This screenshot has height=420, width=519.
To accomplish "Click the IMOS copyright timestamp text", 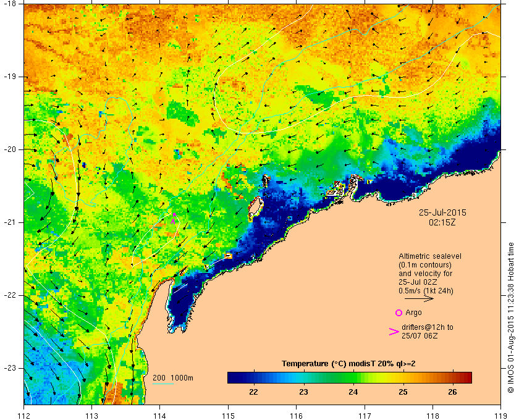I will pyautogui.click(x=511, y=317).
